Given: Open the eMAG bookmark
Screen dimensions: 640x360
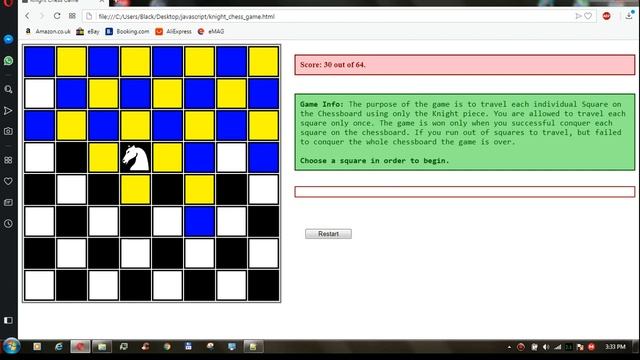Looking at the screenshot, I should (211, 31).
